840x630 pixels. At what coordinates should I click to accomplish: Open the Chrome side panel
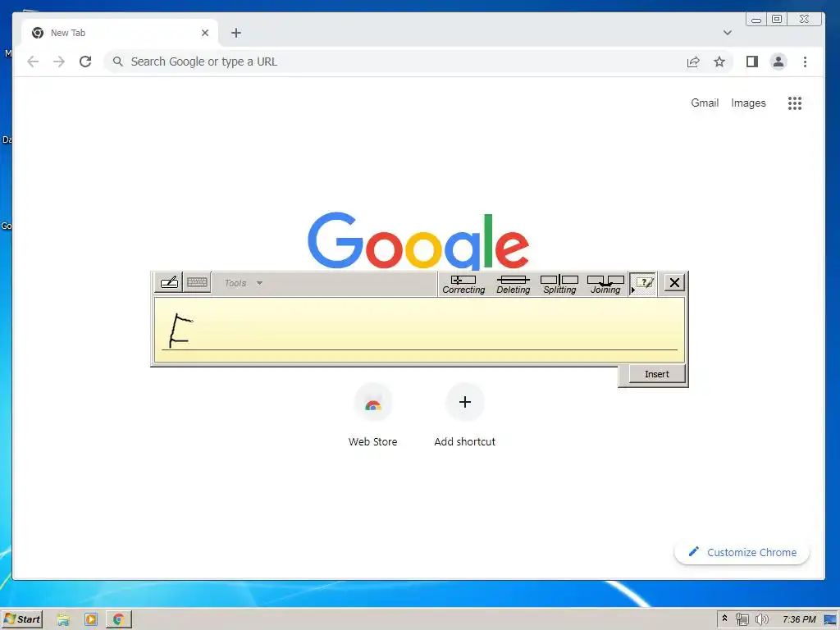click(x=752, y=62)
